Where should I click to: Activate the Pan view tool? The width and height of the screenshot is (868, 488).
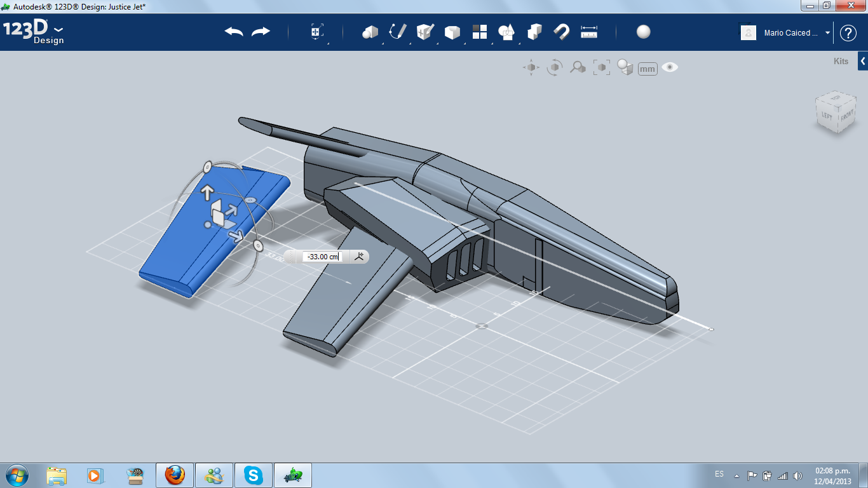(531, 67)
